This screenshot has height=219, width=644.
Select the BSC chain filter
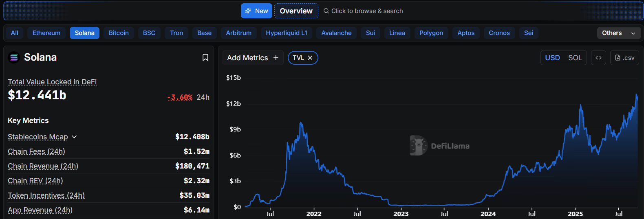click(x=149, y=33)
